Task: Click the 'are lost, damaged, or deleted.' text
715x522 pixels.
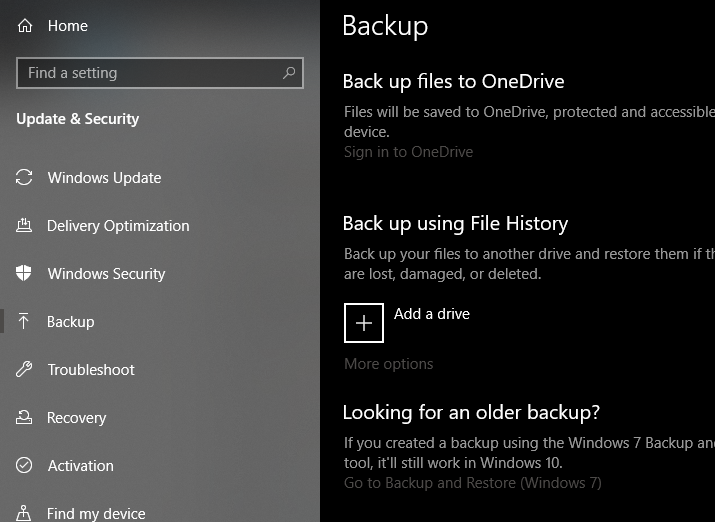Action: click(x=442, y=274)
